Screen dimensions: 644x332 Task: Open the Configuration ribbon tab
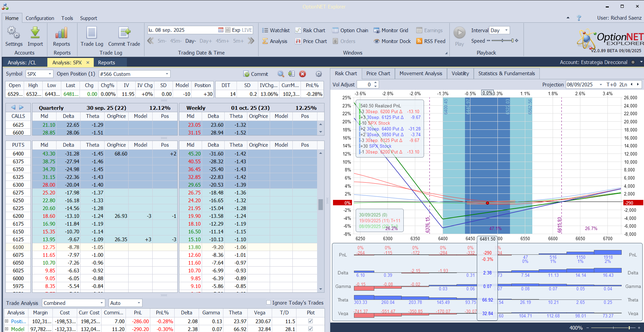point(40,18)
